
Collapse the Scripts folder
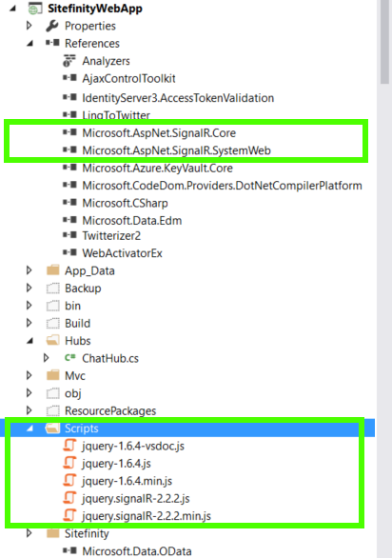[29, 428]
